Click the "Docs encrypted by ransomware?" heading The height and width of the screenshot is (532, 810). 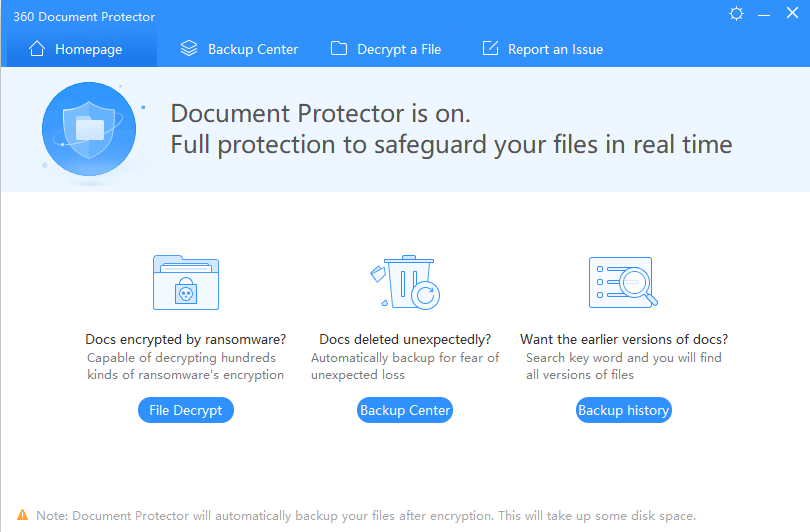[x=186, y=339]
